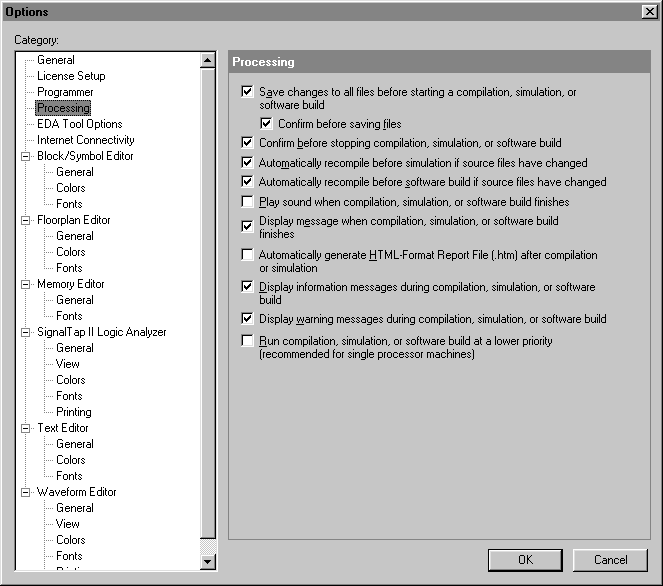Viewport: 663px width, 586px height.
Task: Close the Options dialog window
Action: click(649, 11)
